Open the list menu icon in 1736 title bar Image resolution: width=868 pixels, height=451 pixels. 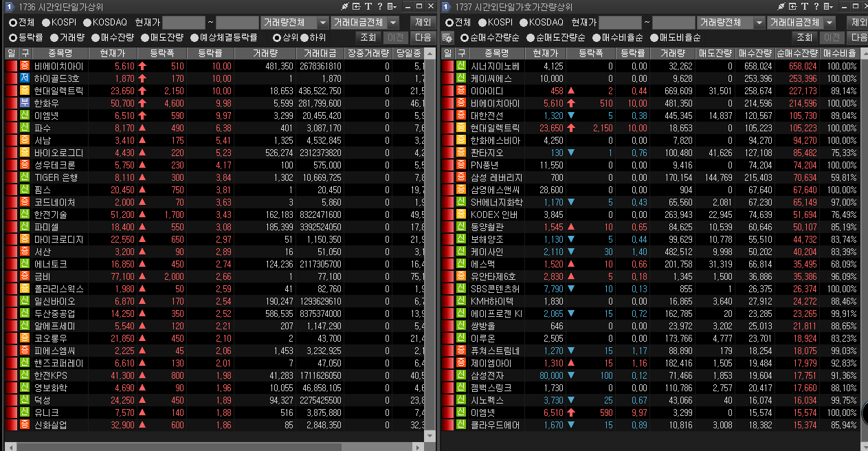tap(391, 6)
